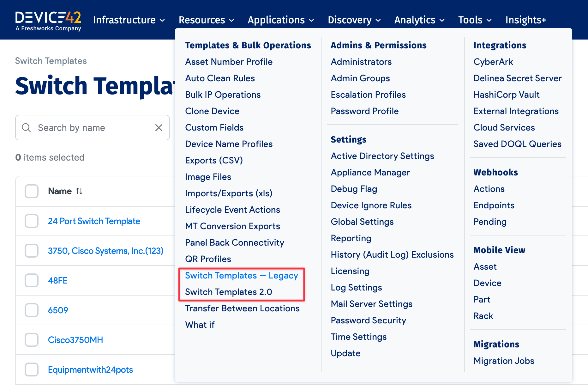This screenshot has width=588, height=385.
Task: Open the 6509 template link
Action: point(58,310)
